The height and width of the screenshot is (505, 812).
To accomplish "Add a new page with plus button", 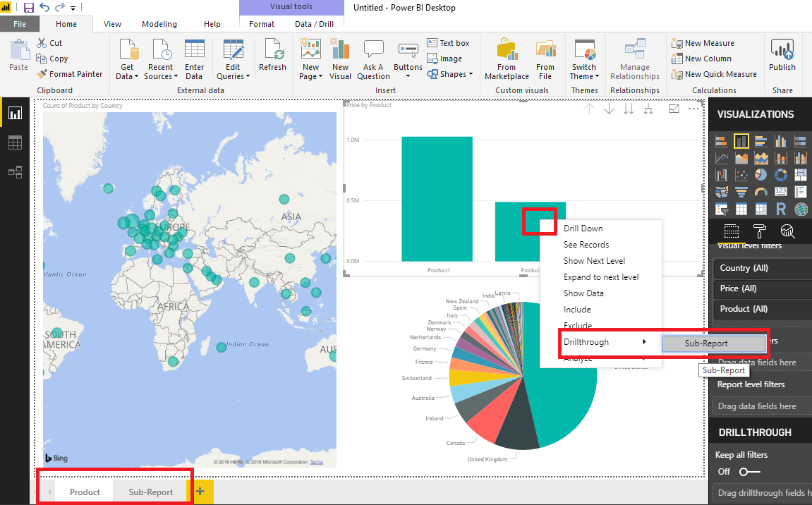I will point(200,492).
